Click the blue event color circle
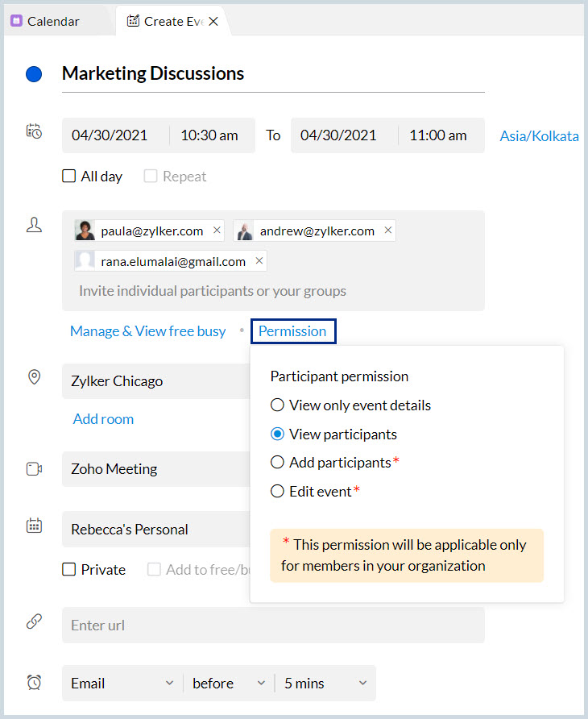 [x=34, y=74]
